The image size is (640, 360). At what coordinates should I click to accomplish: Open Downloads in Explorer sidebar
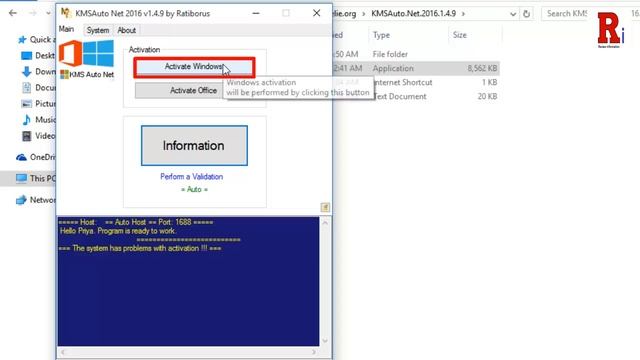(38, 71)
